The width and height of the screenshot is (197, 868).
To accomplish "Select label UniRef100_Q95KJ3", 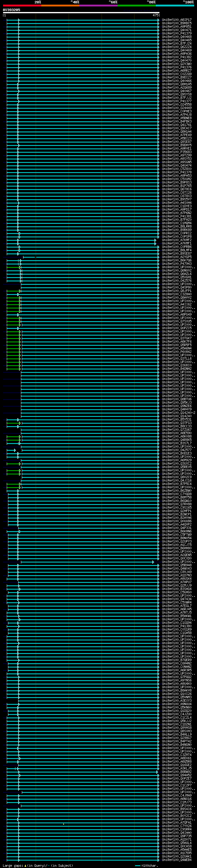I will coord(176,402).
